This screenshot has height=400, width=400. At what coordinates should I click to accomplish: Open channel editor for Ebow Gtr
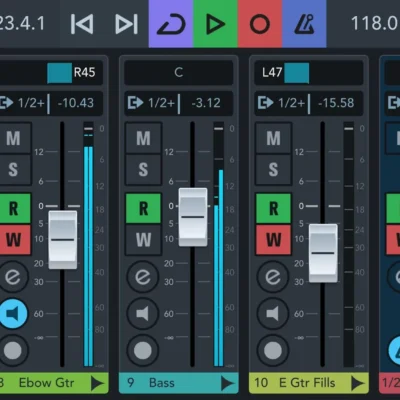point(13,277)
